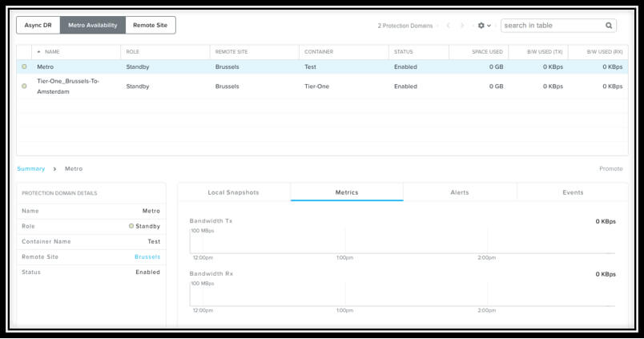This screenshot has height=339, width=644.
Task: Open the Local Snapshots tab
Action: (x=233, y=192)
